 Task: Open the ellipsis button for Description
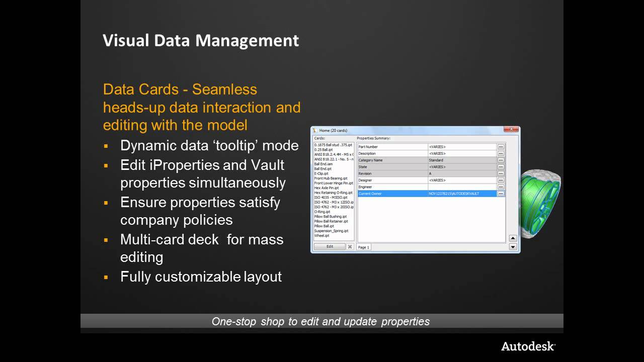(x=501, y=153)
